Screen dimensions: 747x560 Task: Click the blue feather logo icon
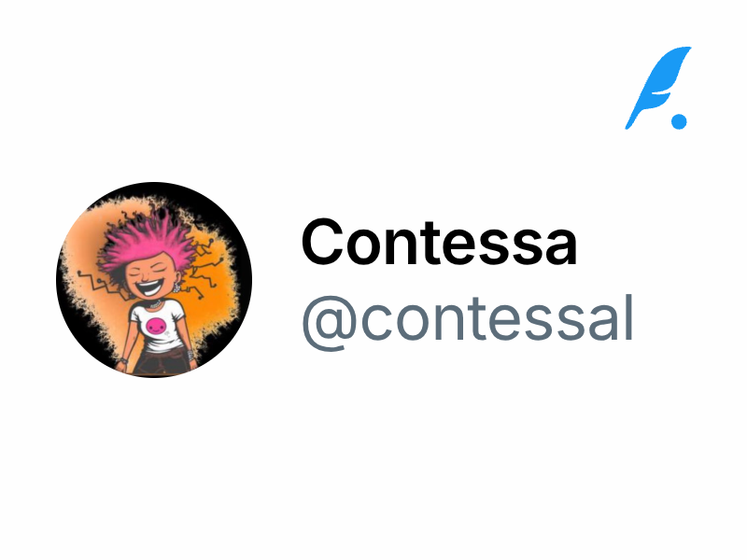pos(658,88)
